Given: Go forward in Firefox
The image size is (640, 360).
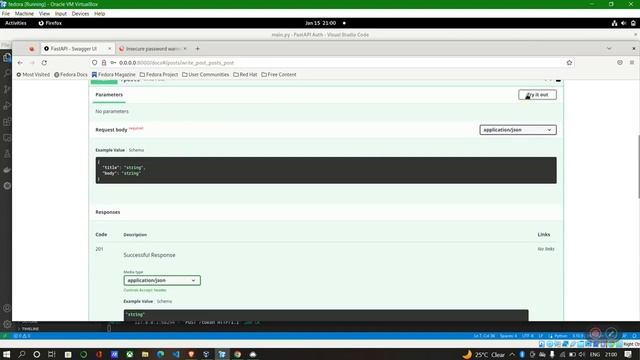Looking at the screenshot, I should click(x=32, y=63).
